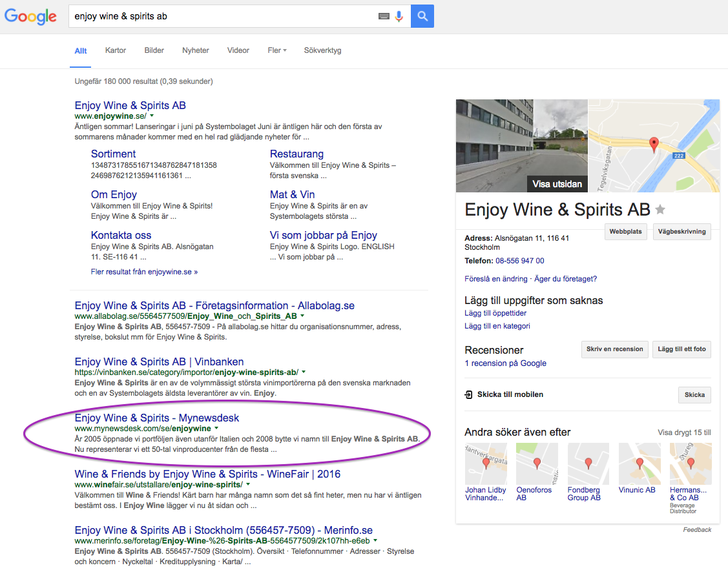Open the Enjoy Wine & Spirits AB result
728x570 pixels.
click(130, 105)
